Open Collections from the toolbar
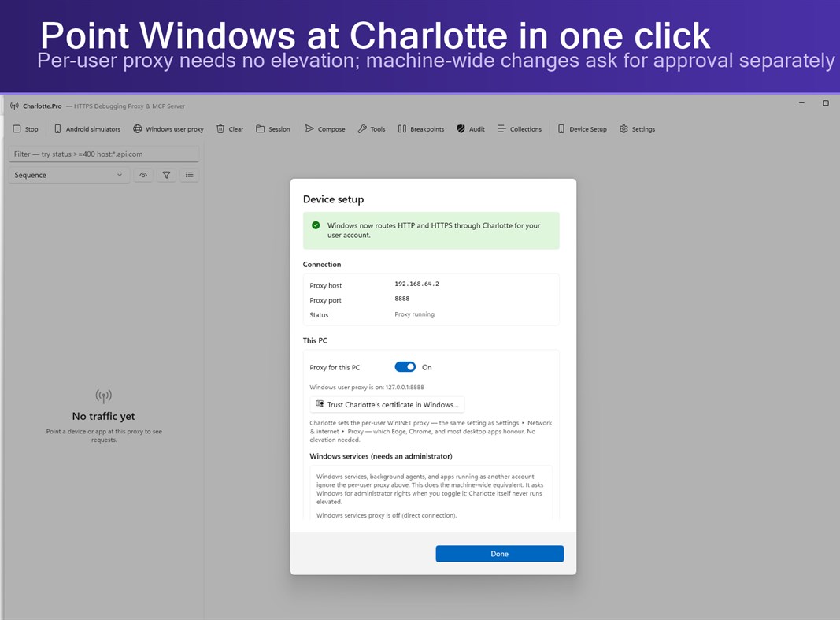Viewport: 840px width, 620px height. (519, 129)
